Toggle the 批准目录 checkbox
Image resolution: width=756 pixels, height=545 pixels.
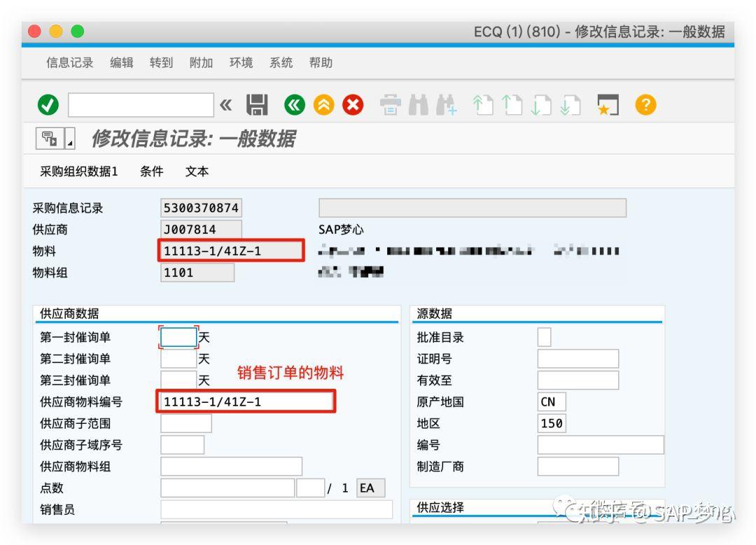tap(545, 337)
